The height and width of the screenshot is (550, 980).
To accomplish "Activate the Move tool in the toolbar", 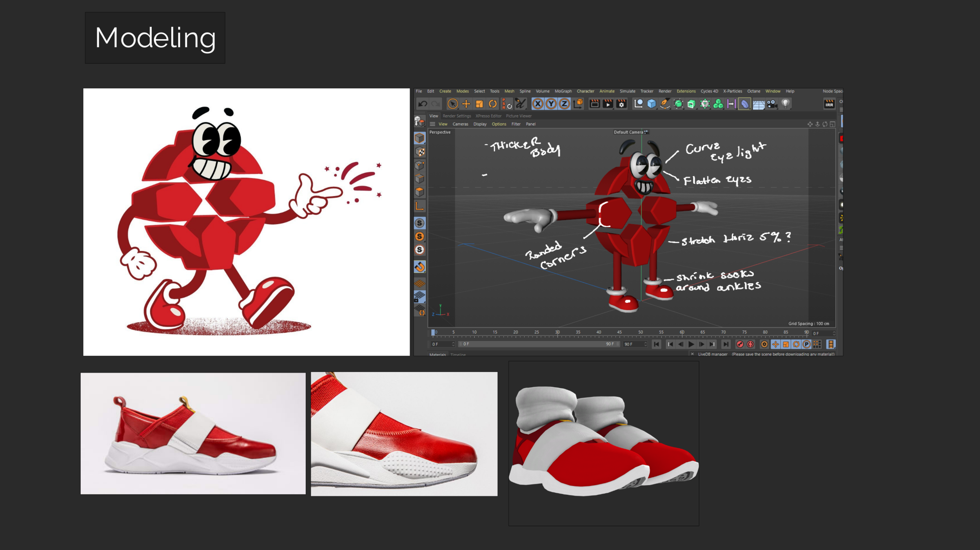I will coord(466,104).
